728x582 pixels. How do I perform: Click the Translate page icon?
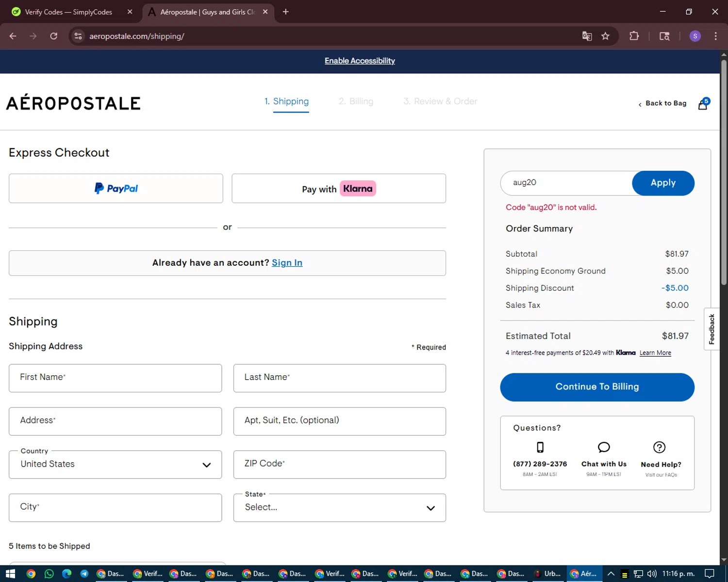coord(587,36)
